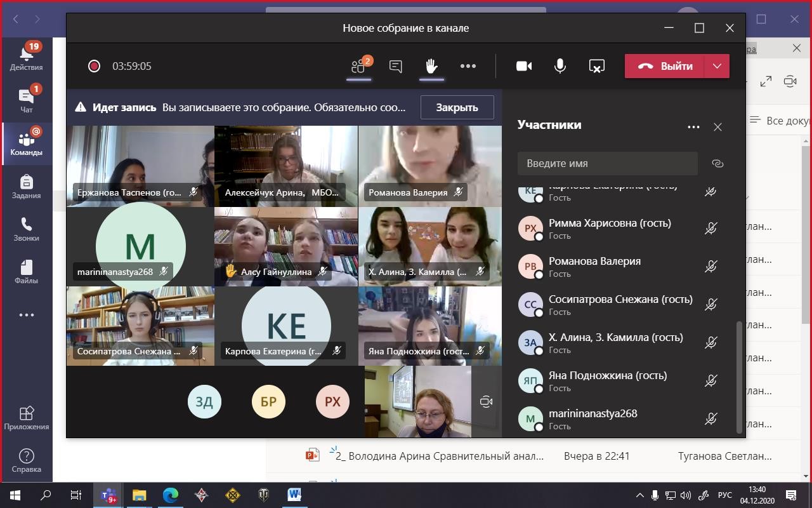Screen dimensions: 812x508
Task: Lower the raised hand icon
Action: point(431,66)
